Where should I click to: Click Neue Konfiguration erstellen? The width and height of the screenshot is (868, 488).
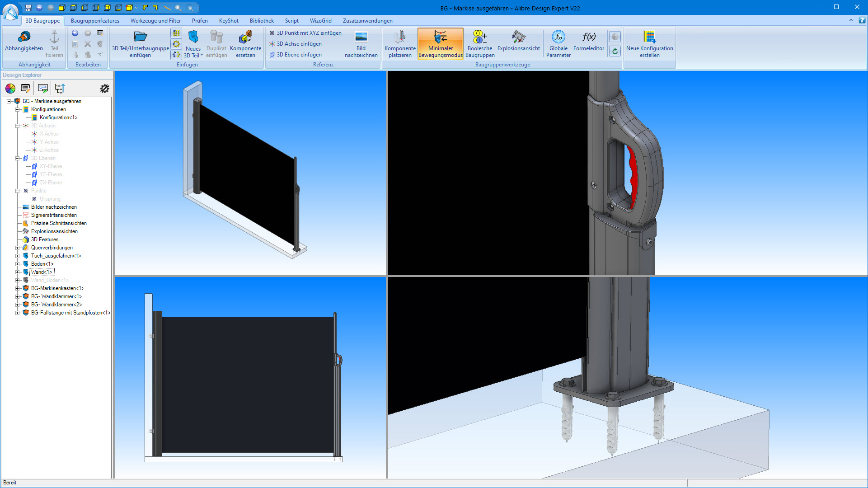(x=649, y=43)
